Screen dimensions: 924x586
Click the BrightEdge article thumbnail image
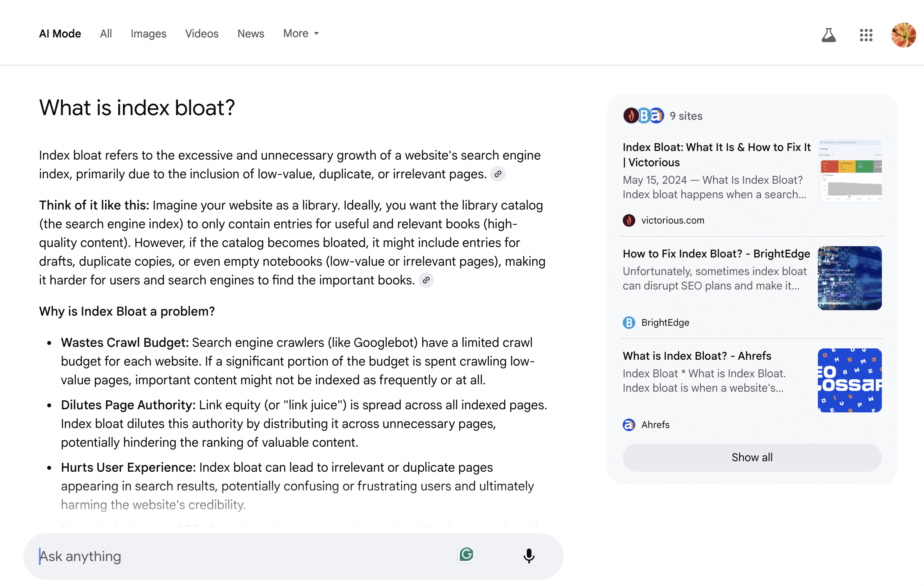[x=849, y=278]
